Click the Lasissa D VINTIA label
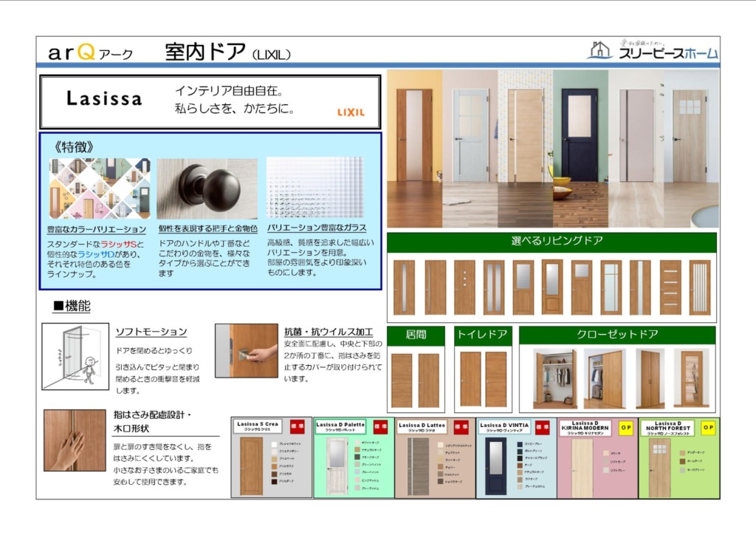 pos(504,427)
